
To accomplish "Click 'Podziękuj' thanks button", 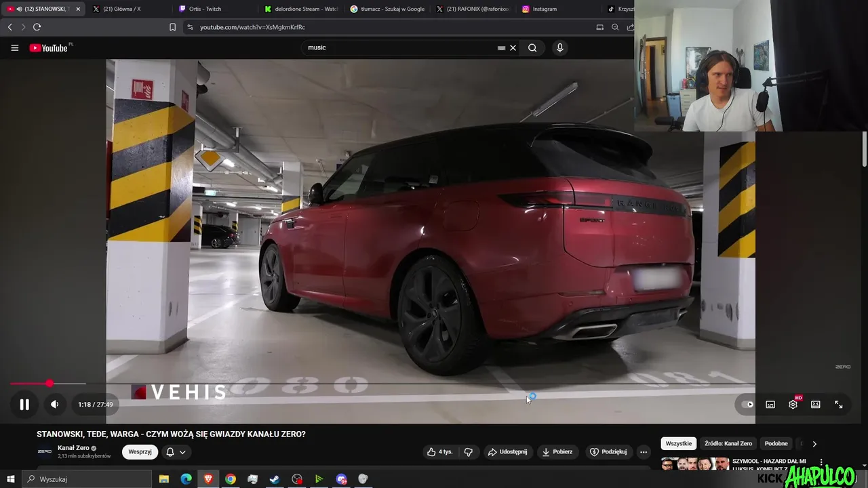I will [608, 452].
